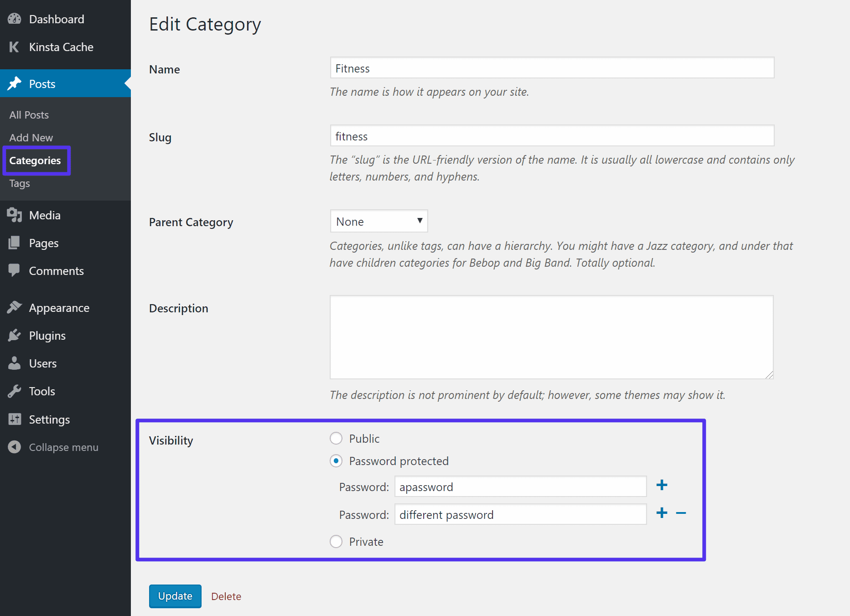Open the Tags menu item
Screen dimensions: 850x616
click(x=19, y=183)
